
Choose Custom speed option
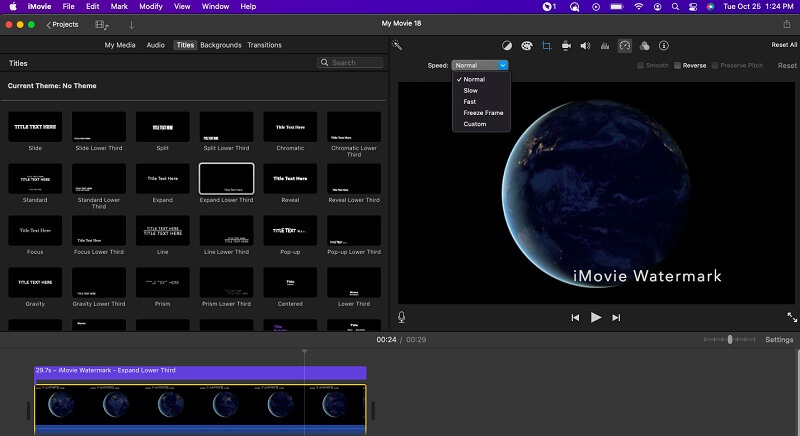pos(481,124)
